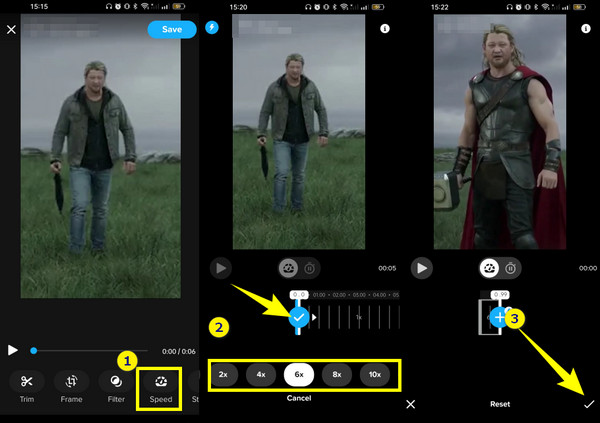Choose the 8x speed option

click(337, 374)
